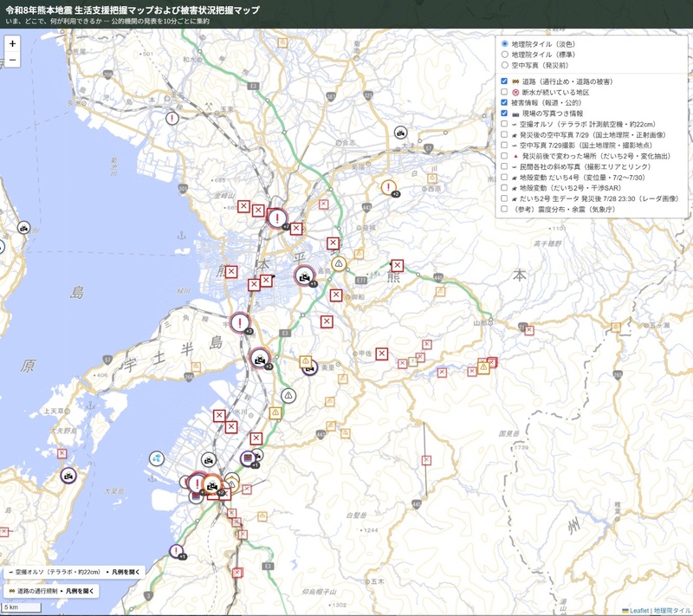Zoom in with the plus button

pos(12,43)
